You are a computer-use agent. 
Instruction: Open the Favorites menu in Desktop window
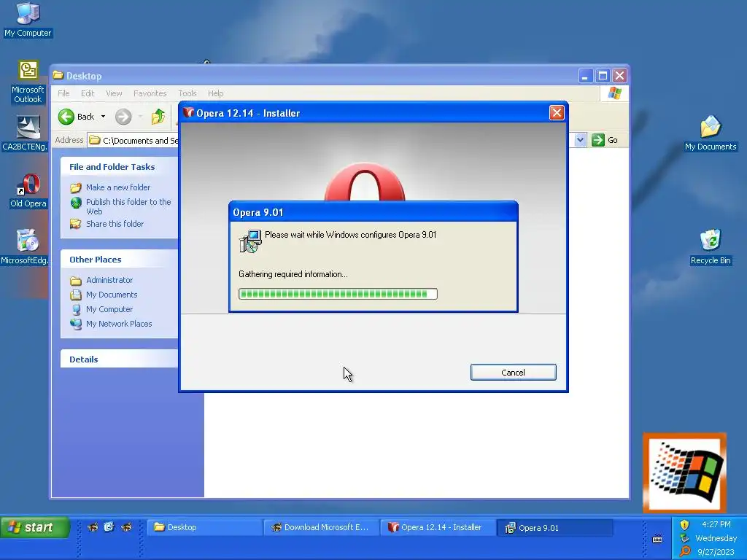coord(150,93)
